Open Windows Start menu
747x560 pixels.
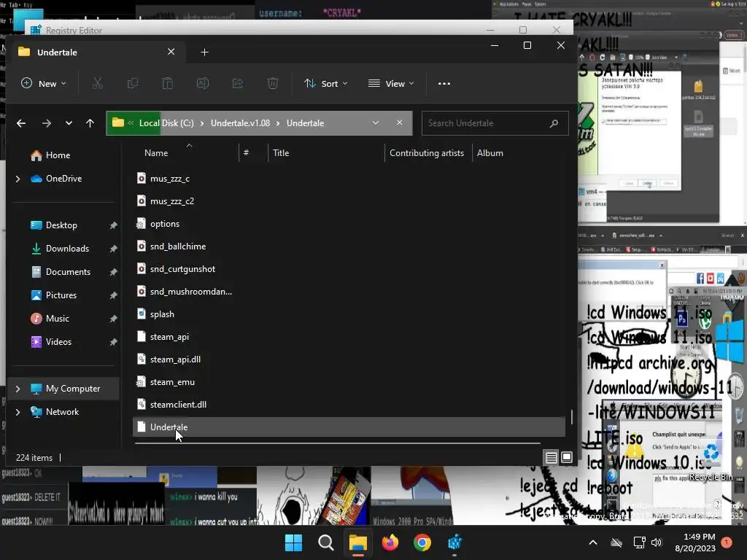pyautogui.click(x=293, y=542)
